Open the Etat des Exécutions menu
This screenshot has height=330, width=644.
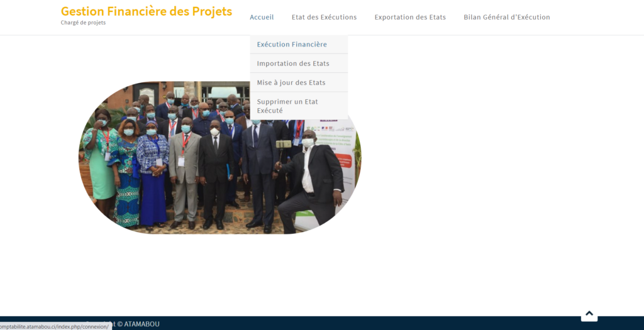[x=324, y=18]
